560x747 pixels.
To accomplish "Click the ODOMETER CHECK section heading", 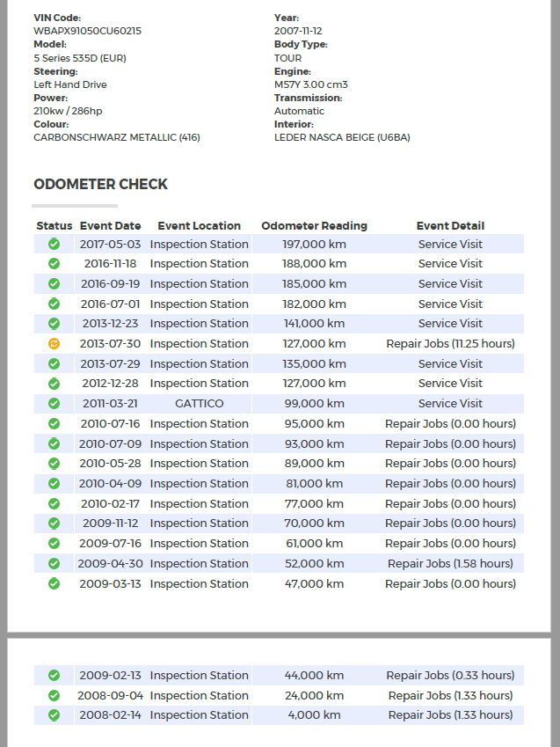I will (100, 185).
